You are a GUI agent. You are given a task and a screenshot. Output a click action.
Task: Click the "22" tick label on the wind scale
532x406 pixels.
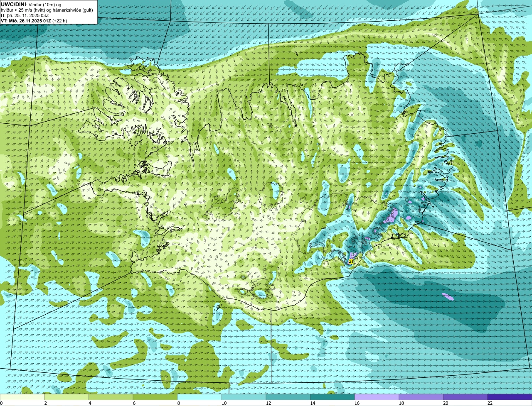point(490,403)
